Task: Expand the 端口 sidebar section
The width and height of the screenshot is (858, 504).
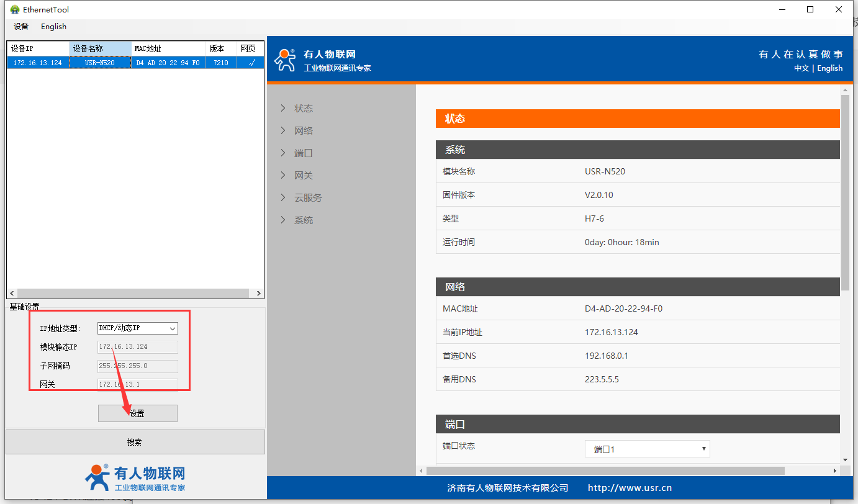Action: [303, 153]
